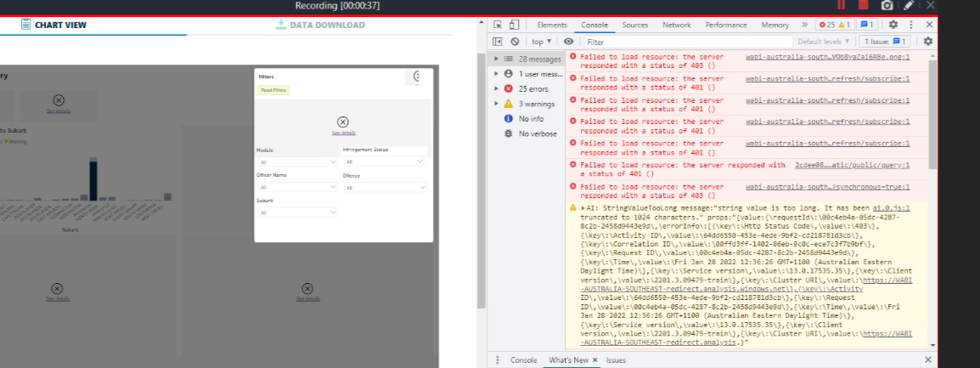Select the No verbose sidebar row
Viewport: 980px width, 368px height.
click(x=527, y=133)
